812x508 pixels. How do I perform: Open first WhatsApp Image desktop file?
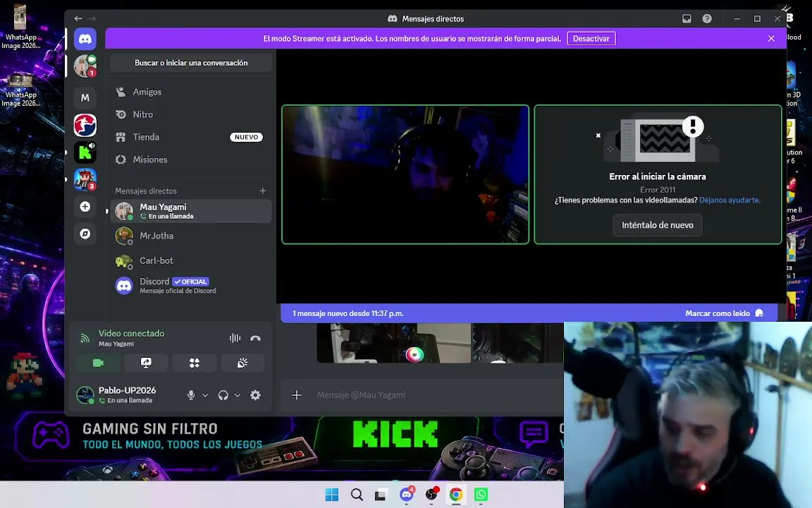pos(20,27)
